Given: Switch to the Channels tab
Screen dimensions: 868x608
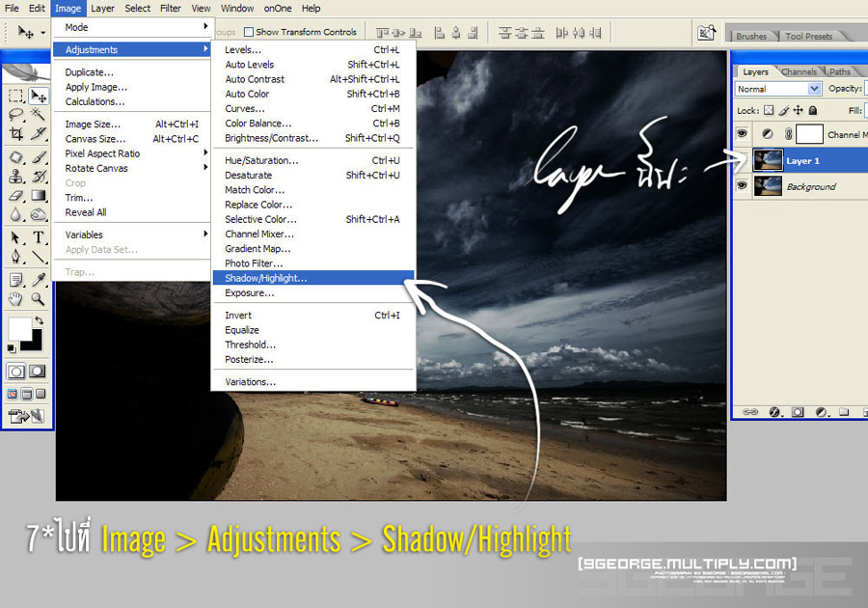Looking at the screenshot, I should click(x=799, y=72).
